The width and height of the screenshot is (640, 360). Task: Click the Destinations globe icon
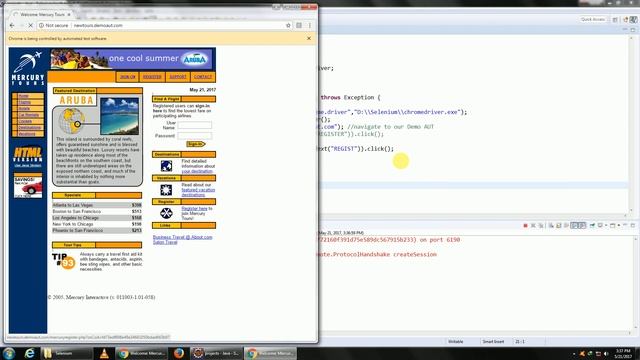point(166,166)
